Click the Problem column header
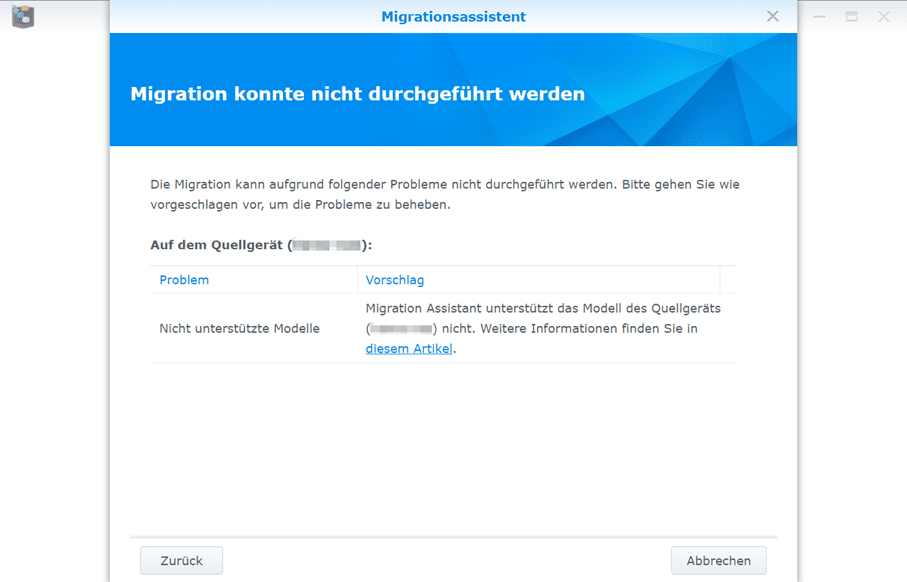 point(253,280)
